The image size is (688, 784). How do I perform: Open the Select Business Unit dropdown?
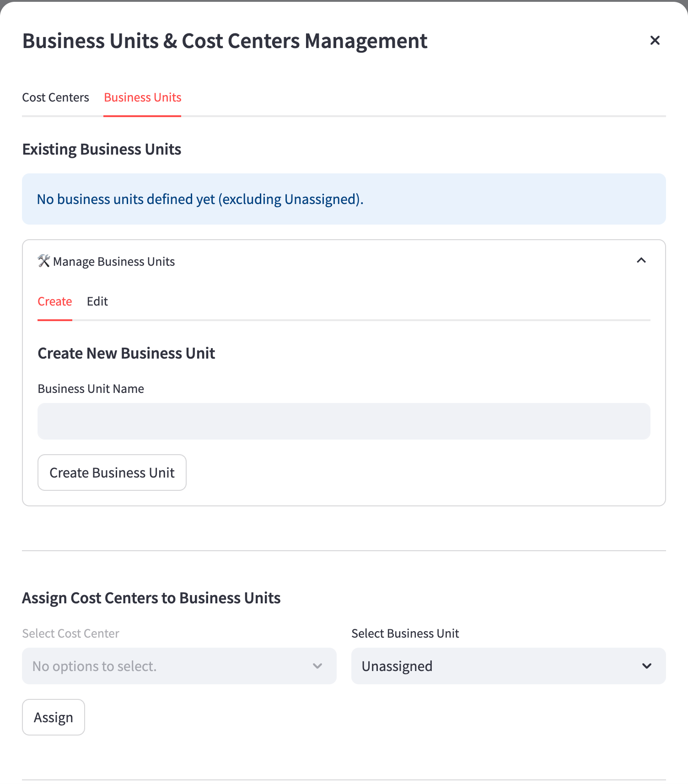pos(508,666)
